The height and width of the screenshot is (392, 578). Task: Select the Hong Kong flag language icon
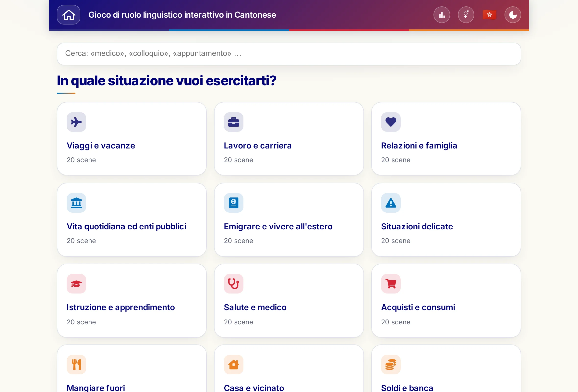click(x=489, y=15)
